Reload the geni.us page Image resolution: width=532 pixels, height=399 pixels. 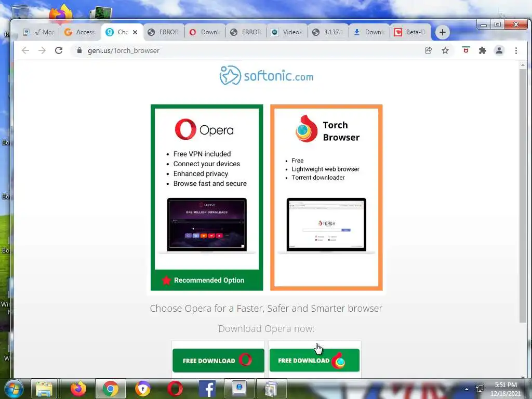click(x=59, y=50)
